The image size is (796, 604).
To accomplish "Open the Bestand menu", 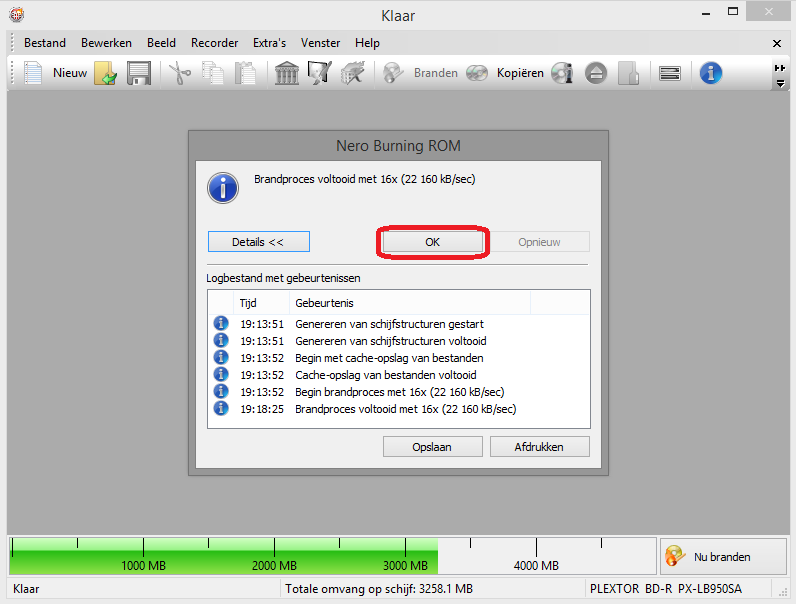I will [45, 43].
